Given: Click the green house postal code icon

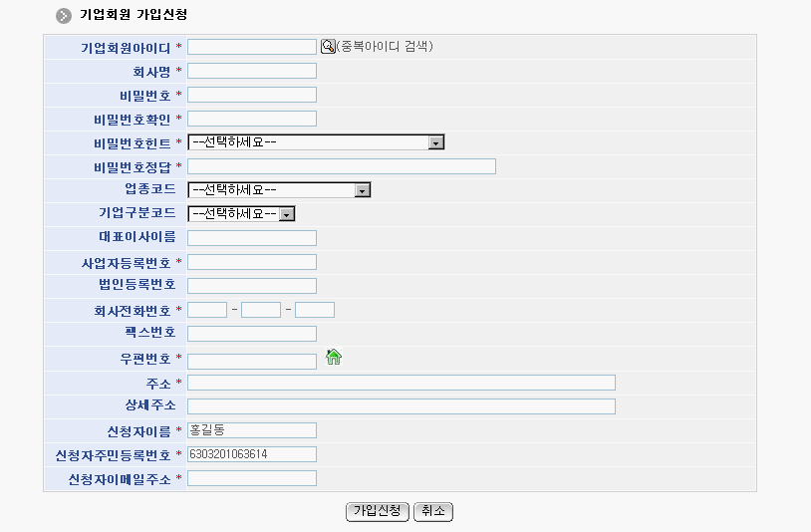Looking at the screenshot, I should point(334,358).
